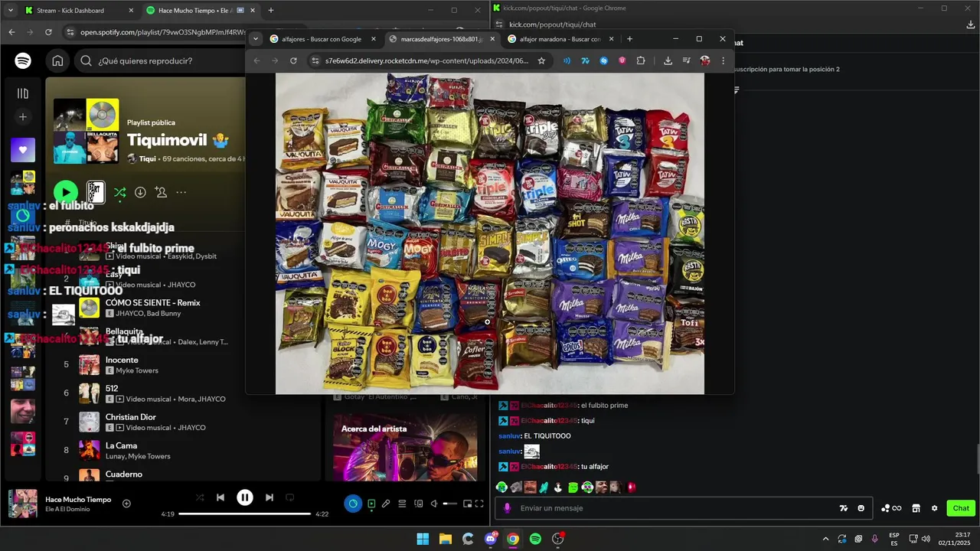
Task: Click the Spotify logo
Action: coord(23,61)
